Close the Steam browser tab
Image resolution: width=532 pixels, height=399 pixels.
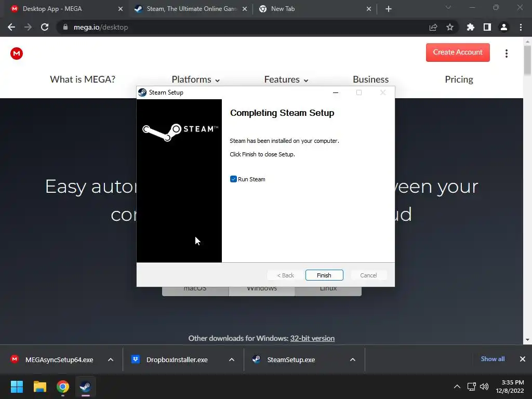click(x=245, y=9)
